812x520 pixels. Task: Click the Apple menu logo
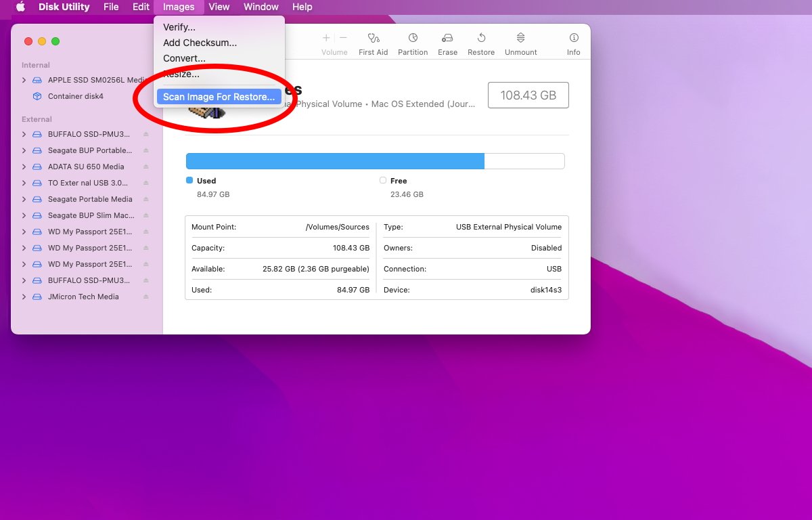(20, 7)
